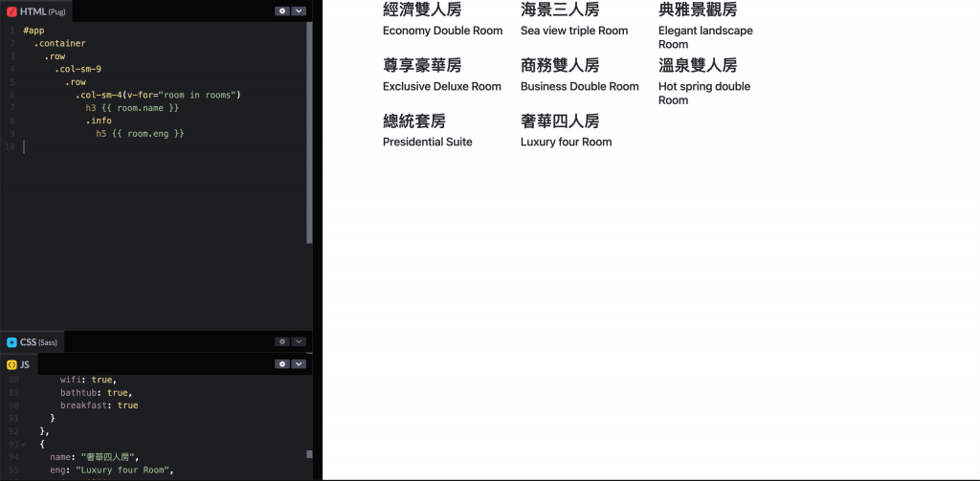Open JS editor settings gear

282,364
